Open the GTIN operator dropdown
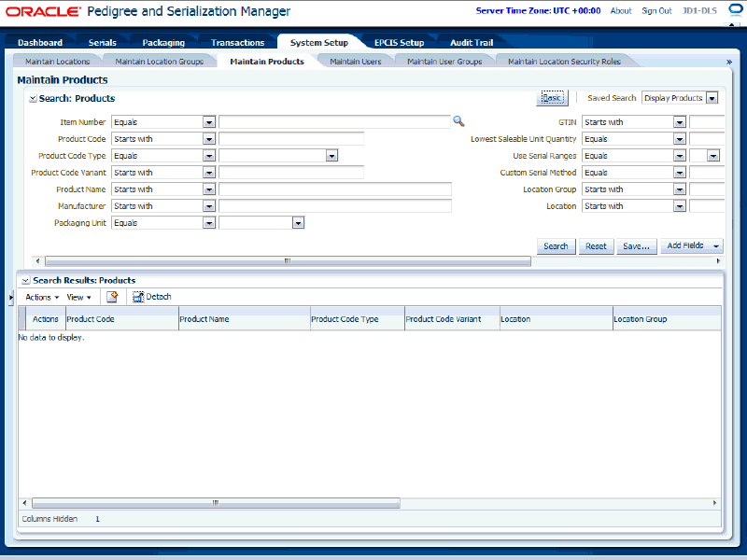Screen dimensions: 747x560 pos(680,122)
